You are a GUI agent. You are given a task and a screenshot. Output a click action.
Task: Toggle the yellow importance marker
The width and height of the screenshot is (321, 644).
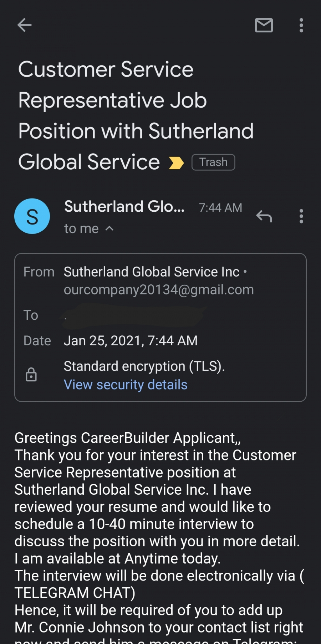click(x=176, y=163)
